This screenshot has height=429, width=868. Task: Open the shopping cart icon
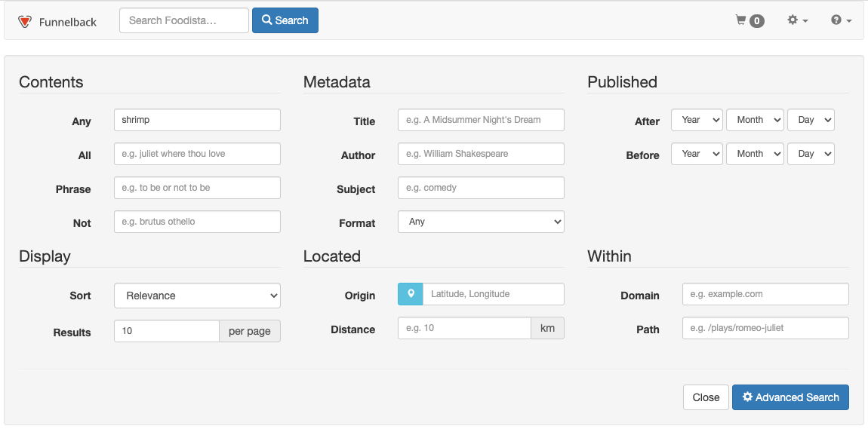click(x=741, y=20)
